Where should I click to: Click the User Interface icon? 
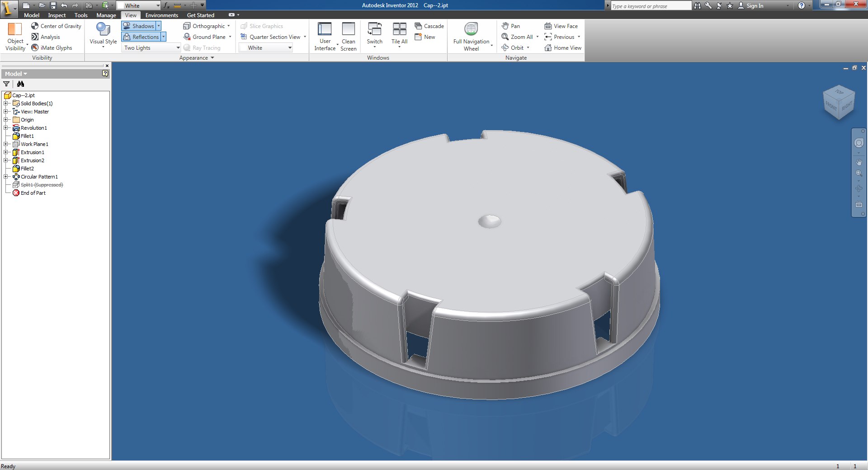point(325,29)
